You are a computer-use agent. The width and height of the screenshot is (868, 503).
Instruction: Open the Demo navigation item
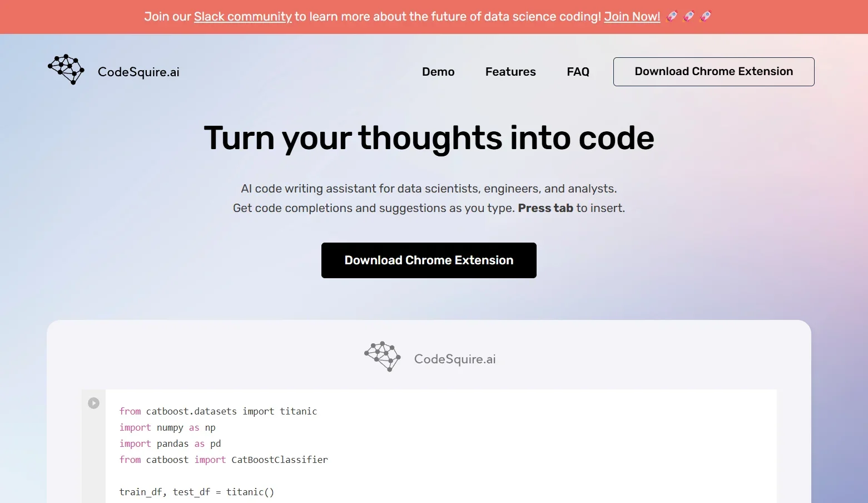438,72
